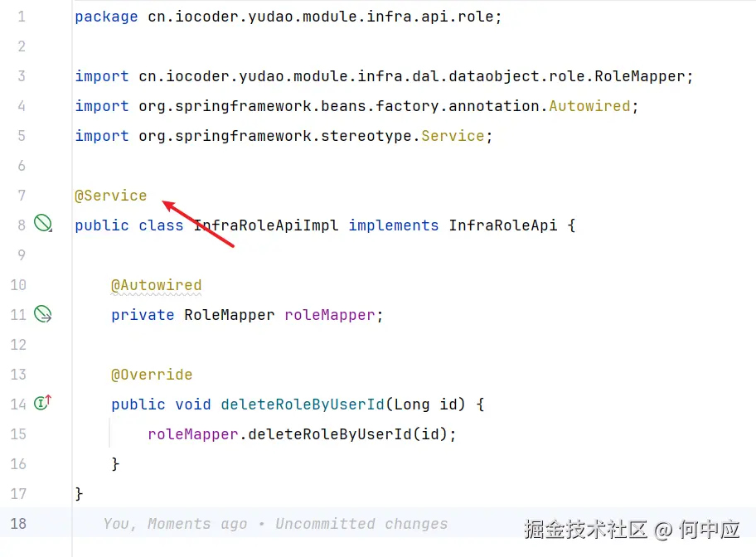Viewport: 756px width, 557px height.
Task: Click the deleteRoleByUserId method declaration name
Action: pos(303,404)
